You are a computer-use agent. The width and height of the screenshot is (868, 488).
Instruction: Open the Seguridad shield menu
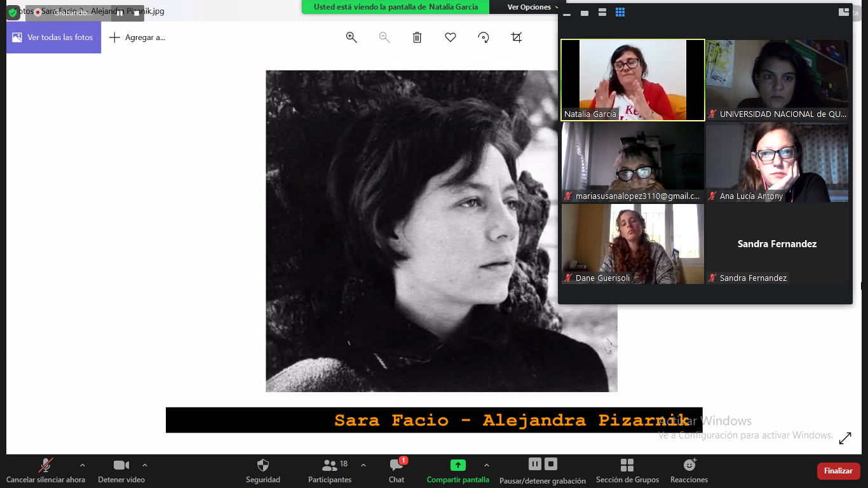[x=263, y=470]
